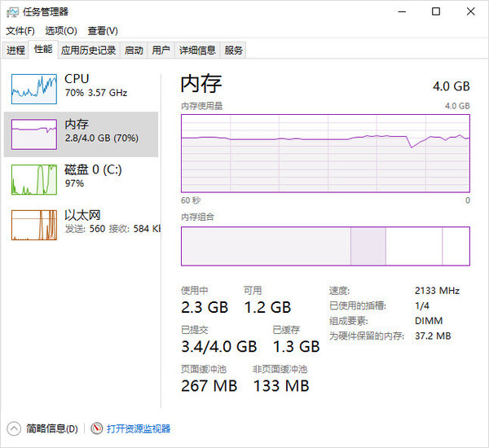Switch to the 应用历史记录 tab
489x448 pixels.
(88, 51)
